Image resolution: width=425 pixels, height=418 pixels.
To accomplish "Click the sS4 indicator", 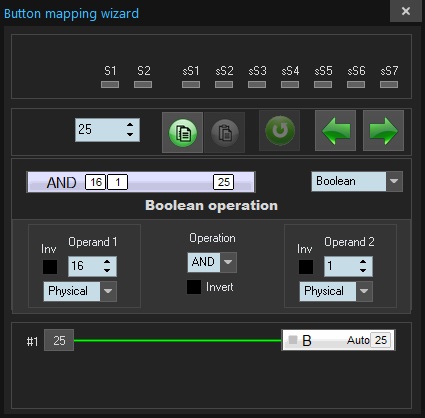I will [x=290, y=85].
